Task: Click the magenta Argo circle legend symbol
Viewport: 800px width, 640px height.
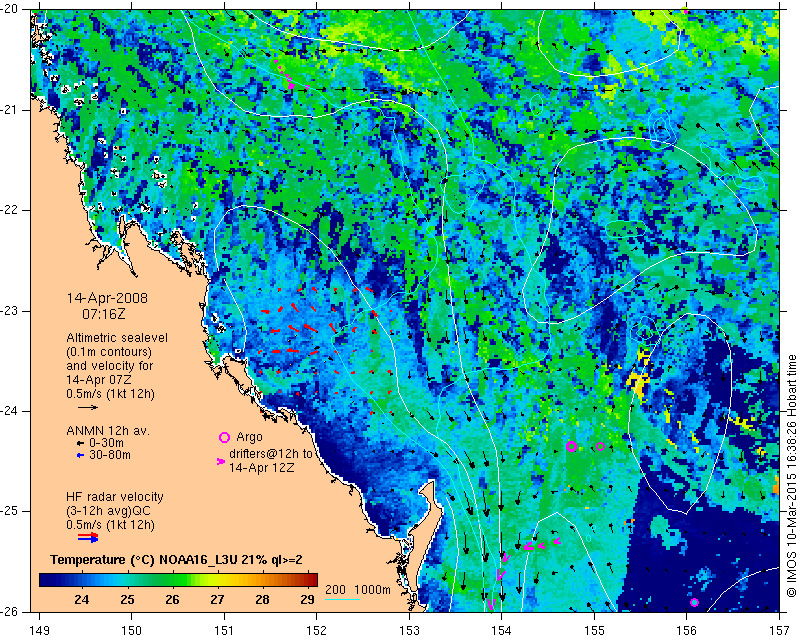Action: [x=224, y=437]
